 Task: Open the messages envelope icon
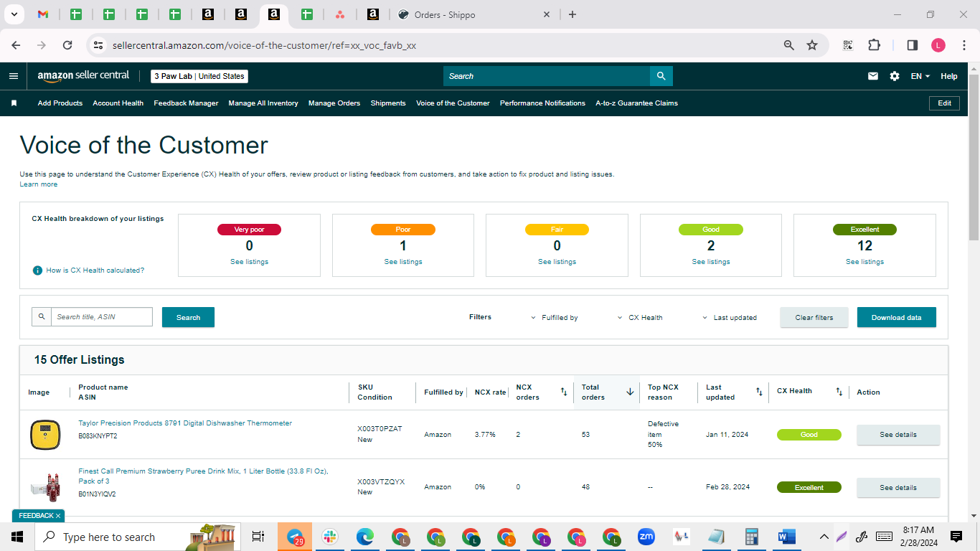pyautogui.click(x=873, y=76)
